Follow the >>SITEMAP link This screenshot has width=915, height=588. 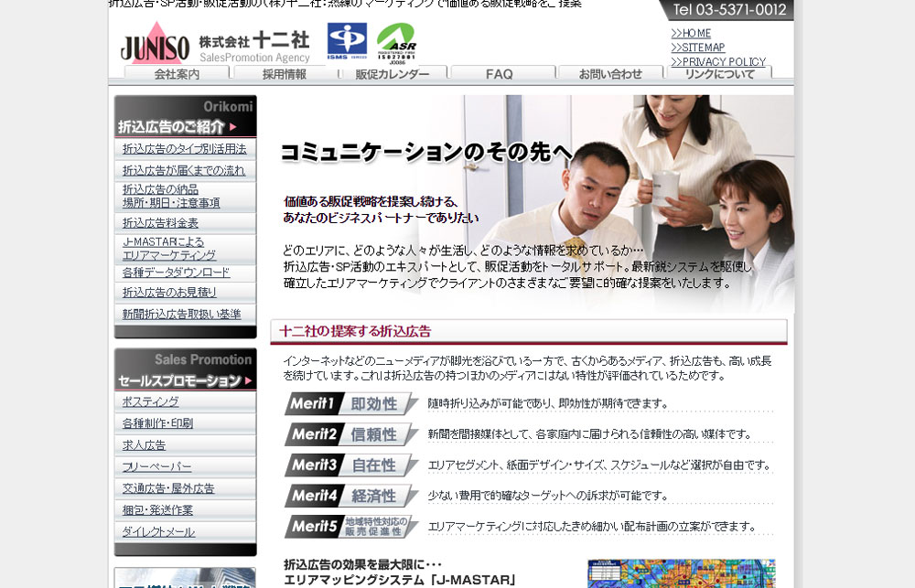click(x=697, y=48)
